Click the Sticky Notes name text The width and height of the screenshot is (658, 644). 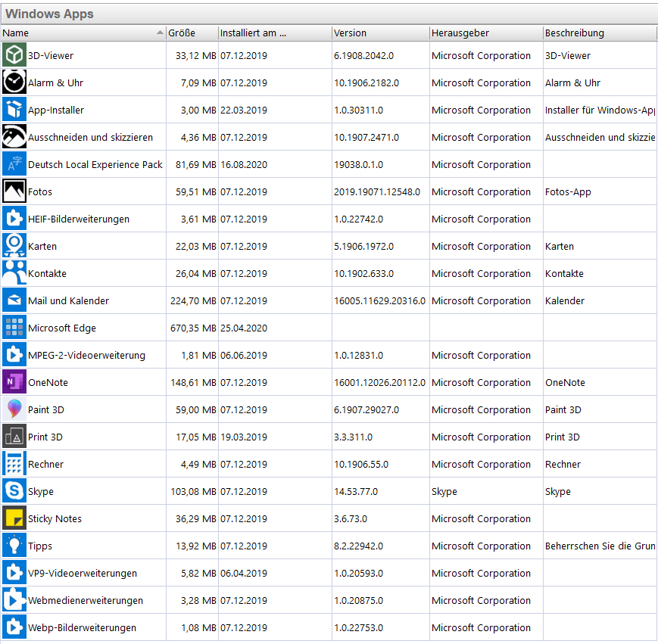tap(55, 519)
